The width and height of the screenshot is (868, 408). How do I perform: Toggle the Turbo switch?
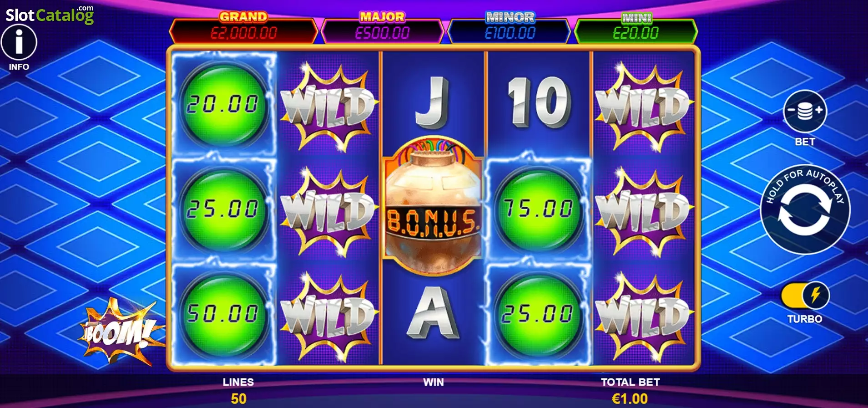pos(805,296)
